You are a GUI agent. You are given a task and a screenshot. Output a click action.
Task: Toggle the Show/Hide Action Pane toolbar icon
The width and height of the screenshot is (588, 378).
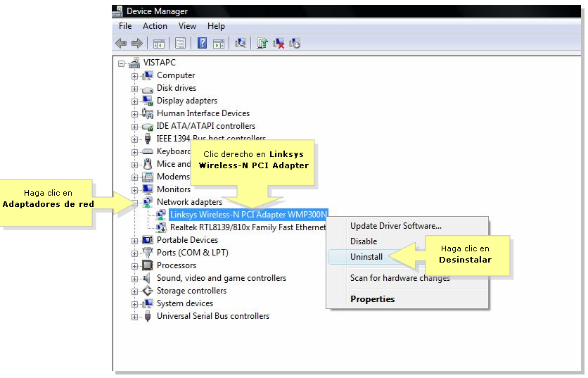(219, 44)
